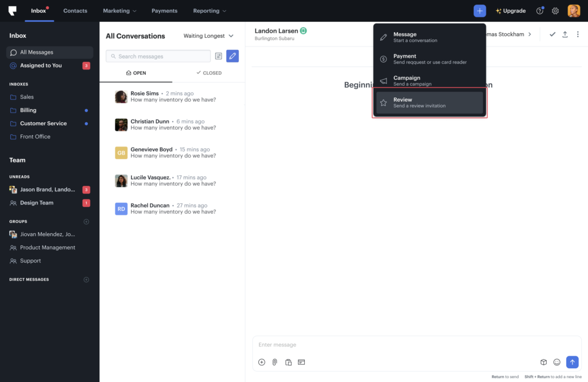Screen dimensions: 588x382
Task: Open the Customer Service inbox
Action: click(x=43, y=124)
